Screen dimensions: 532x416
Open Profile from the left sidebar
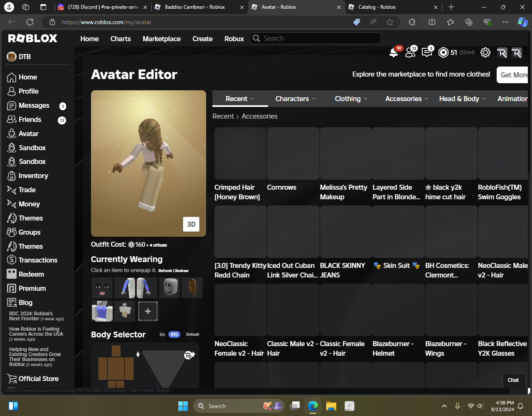coord(28,91)
